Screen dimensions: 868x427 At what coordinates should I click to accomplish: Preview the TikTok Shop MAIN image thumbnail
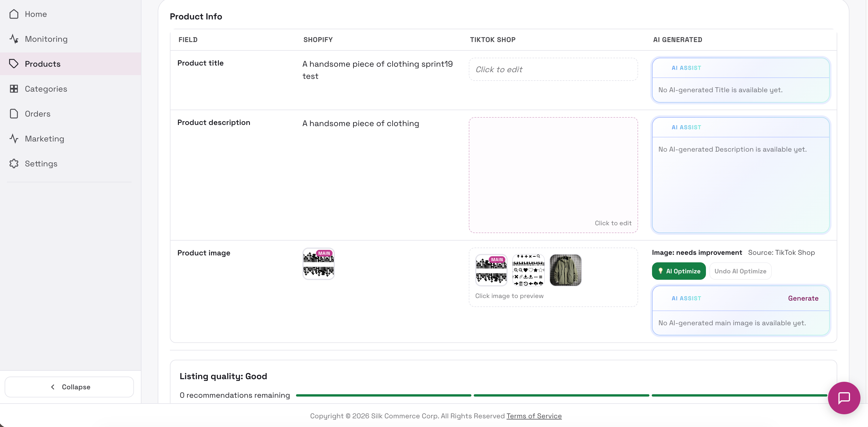(x=491, y=270)
